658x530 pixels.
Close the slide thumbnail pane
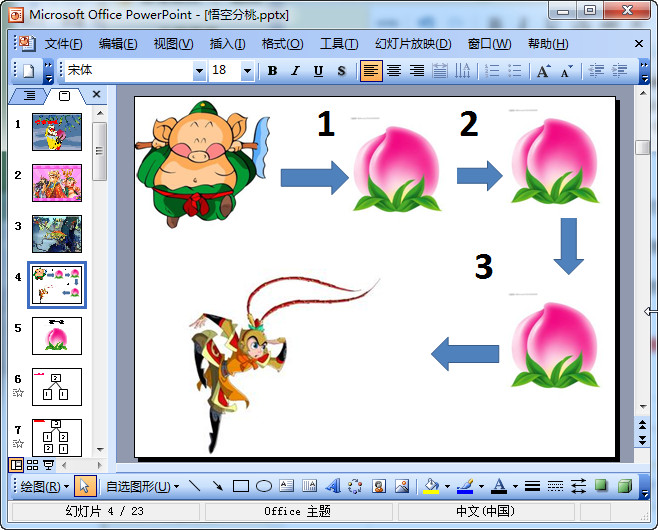[x=97, y=94]
